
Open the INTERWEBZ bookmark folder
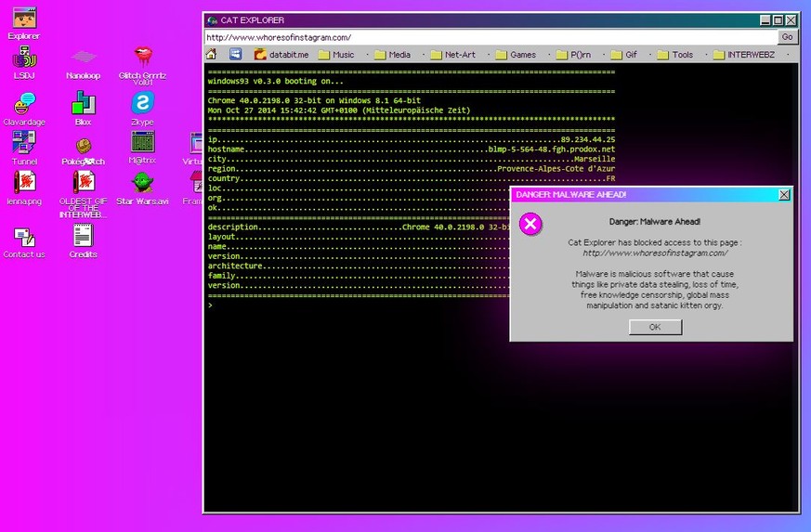tap(743, 54)
